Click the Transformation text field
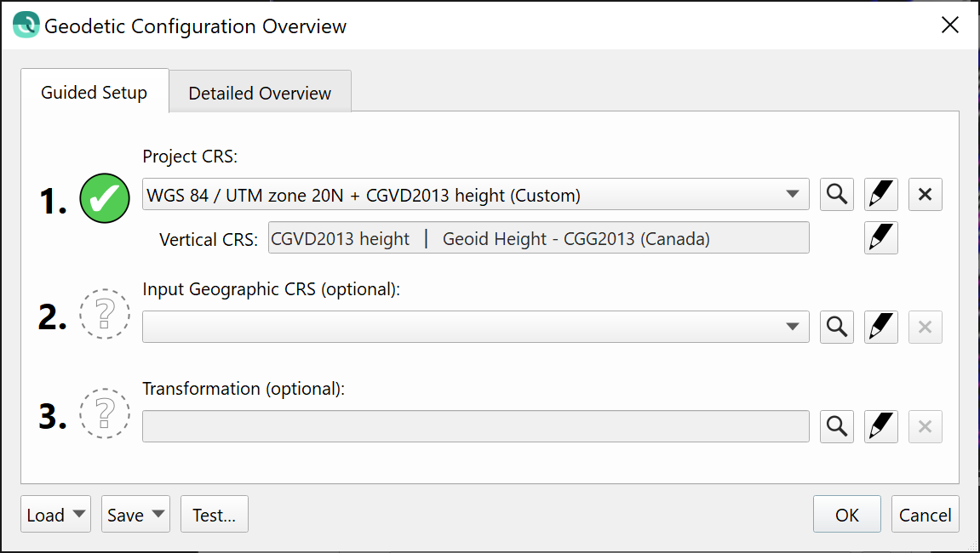 pos(475,426)
